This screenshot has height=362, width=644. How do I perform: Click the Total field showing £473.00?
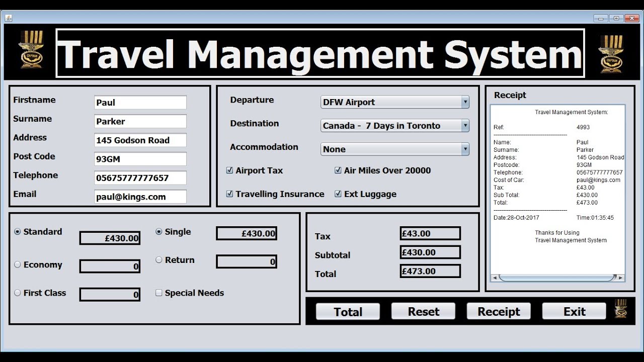pos(430,271)
